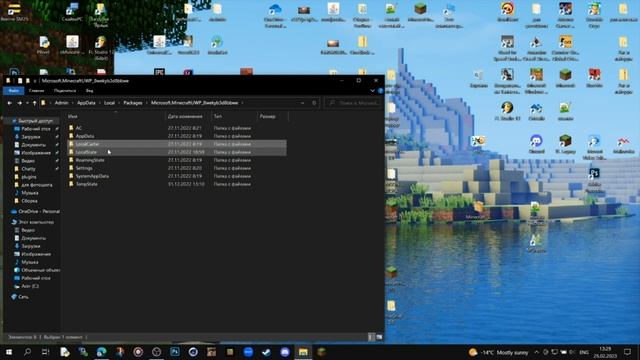Screen dimensions: 640x360
Task: Click the search box in Explorer
Action: [353, 103]
